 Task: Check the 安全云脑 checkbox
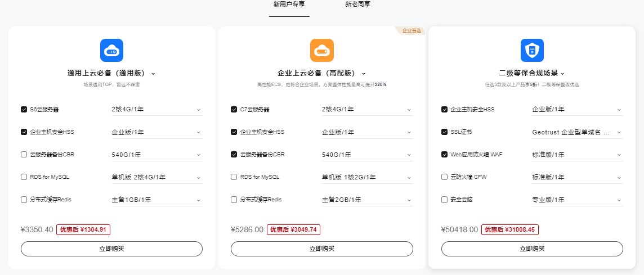(x=444, y=200)
